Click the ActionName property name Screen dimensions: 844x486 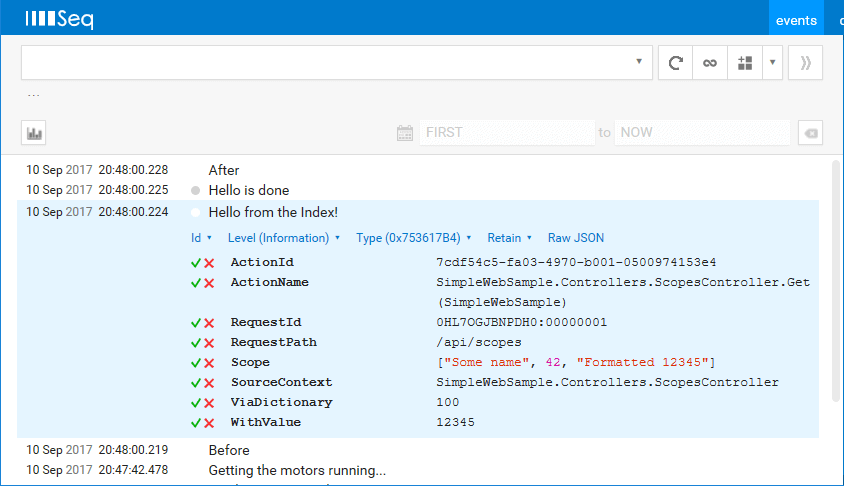point(270,282)
